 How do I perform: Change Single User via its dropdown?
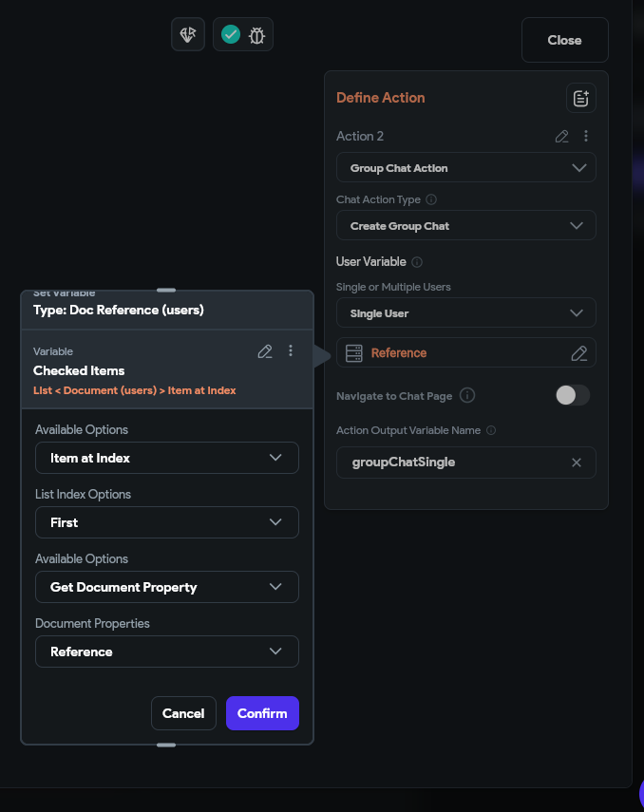point(466,312)
